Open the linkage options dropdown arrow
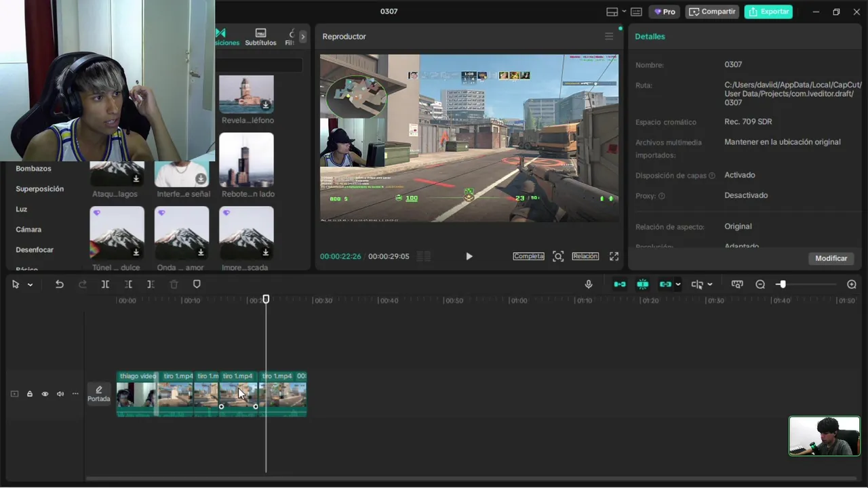 (x=678, y=285)
